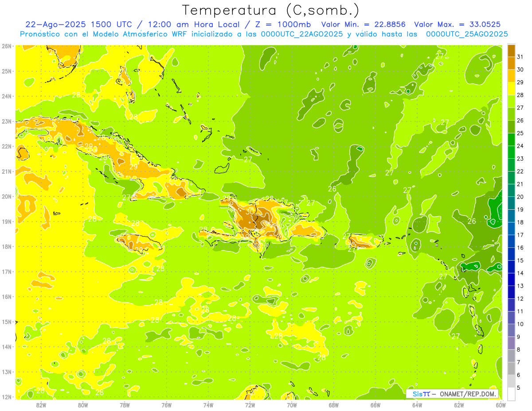Pick the lime swatch between 27 and 28
The width and height of the screenshot is (532, 411).
[511, 102]
